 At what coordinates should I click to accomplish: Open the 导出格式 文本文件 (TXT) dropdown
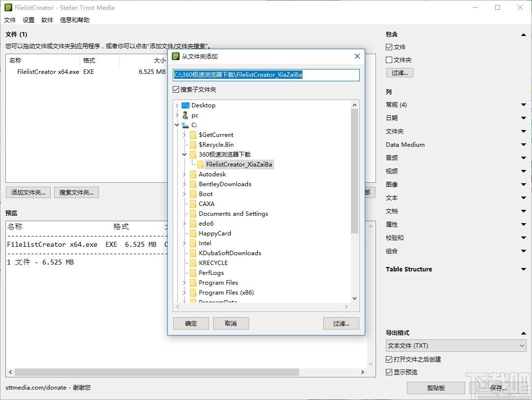[456, 346]
